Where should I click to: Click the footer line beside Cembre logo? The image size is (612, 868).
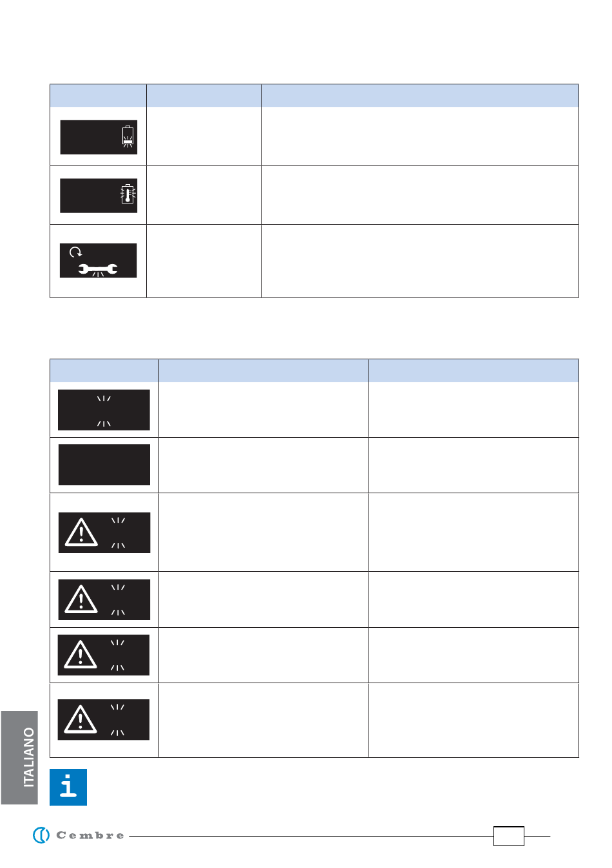[311, 836]
